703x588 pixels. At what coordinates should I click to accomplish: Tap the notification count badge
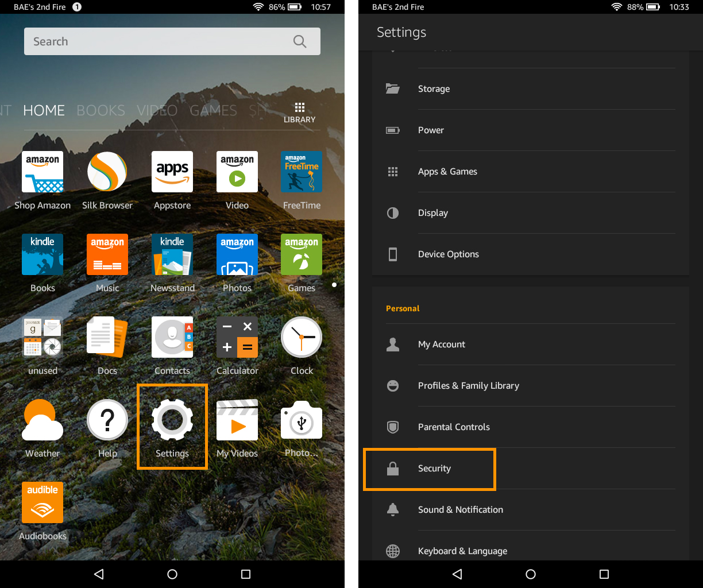[x=77, y=7]
